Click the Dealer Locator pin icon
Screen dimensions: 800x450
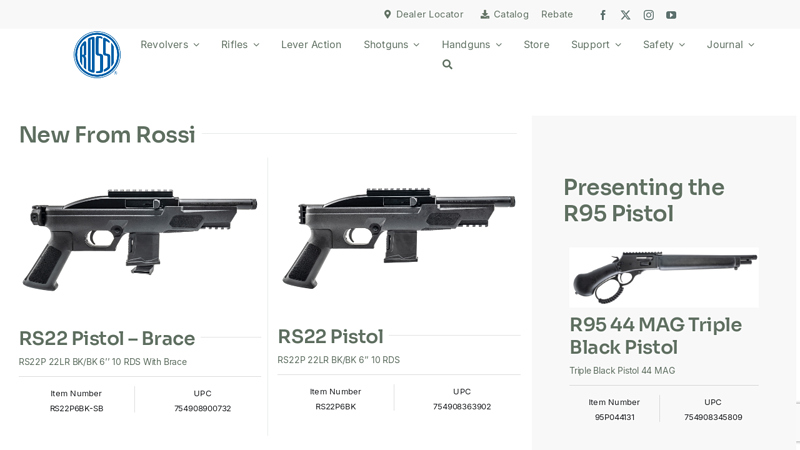tap(387, 14)
